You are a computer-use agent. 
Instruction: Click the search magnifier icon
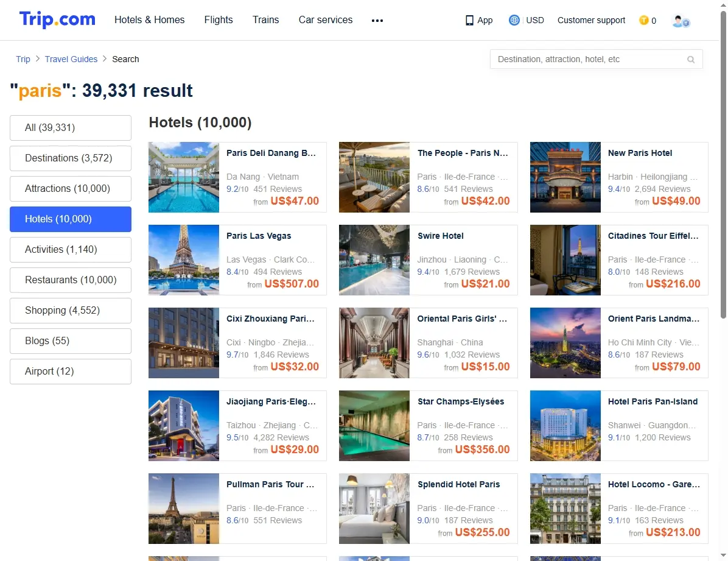coord(691,60)
